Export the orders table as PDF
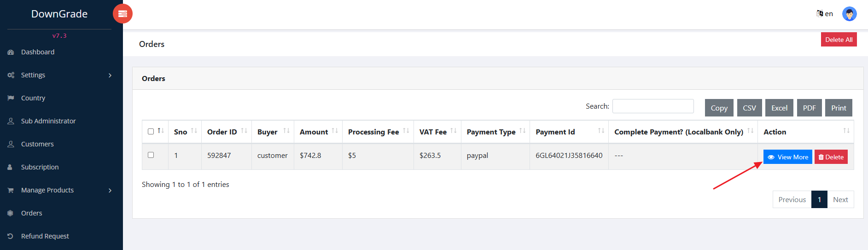This screenshot has height=250, width=868. point(809,108)
